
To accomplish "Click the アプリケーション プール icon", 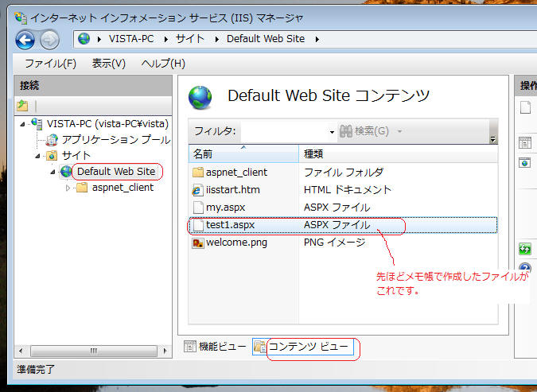I will [x=52, y=140].
